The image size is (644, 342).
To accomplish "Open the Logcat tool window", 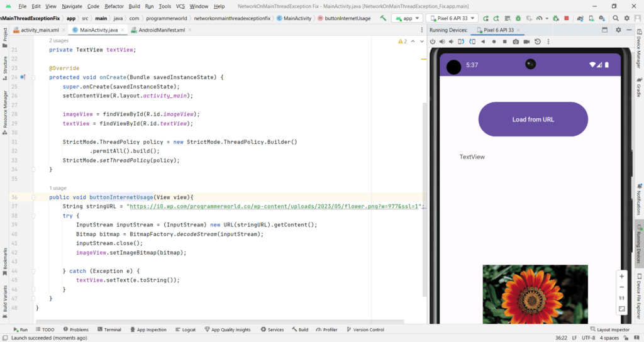I will [x=186, y=329].
